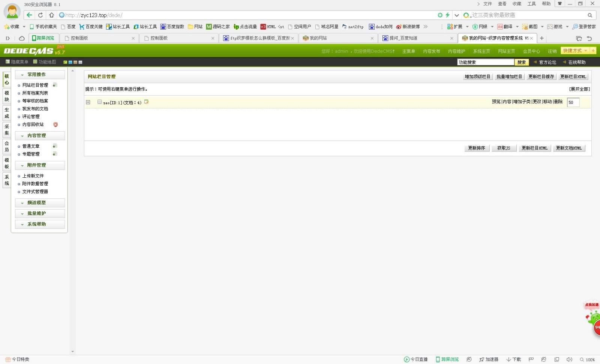Screen dimensions: 600x364
Task: Click the 更新栏目缓存 button
Action: [541, 76]
